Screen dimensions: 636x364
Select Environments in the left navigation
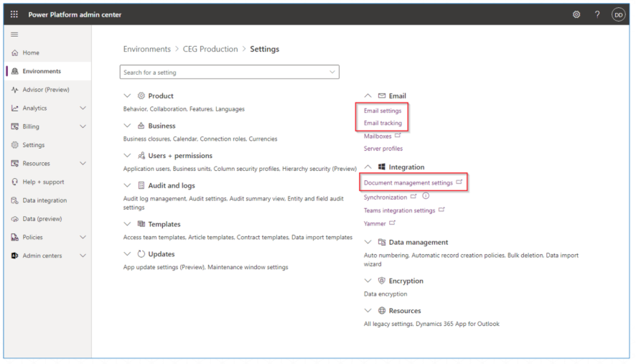click(40, 71)
